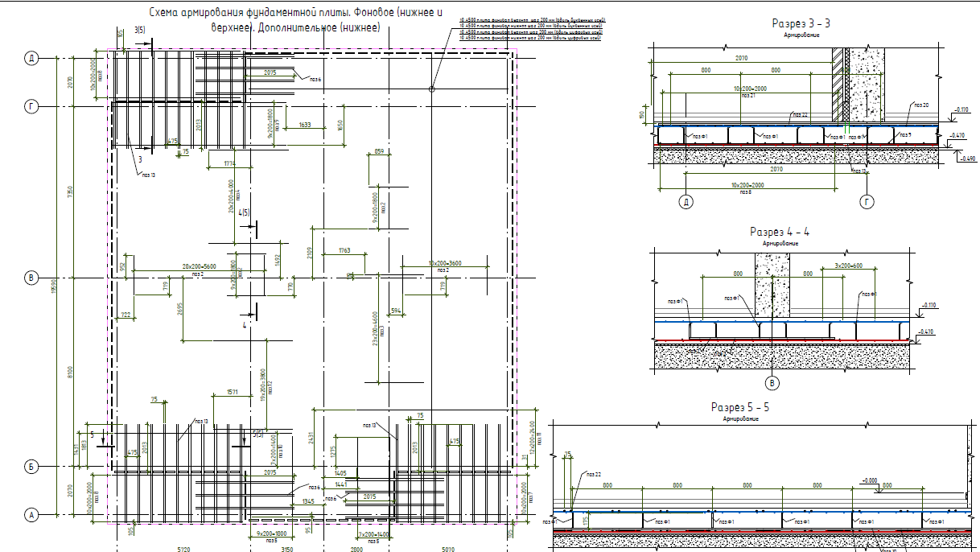Select the '594' dimension value
This screenshot has width=980, height=552.
[x=395, y=309]
